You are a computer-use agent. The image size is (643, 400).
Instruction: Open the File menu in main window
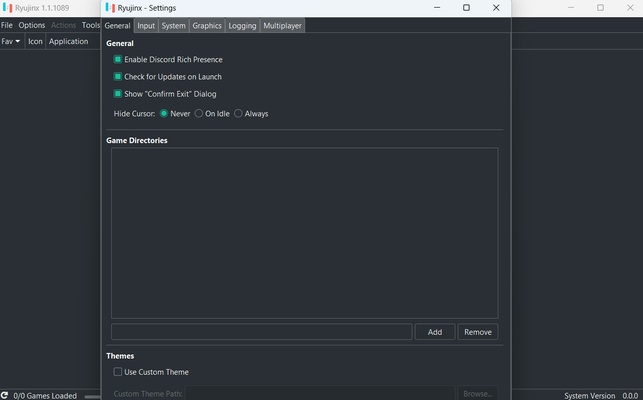(7, 25)
